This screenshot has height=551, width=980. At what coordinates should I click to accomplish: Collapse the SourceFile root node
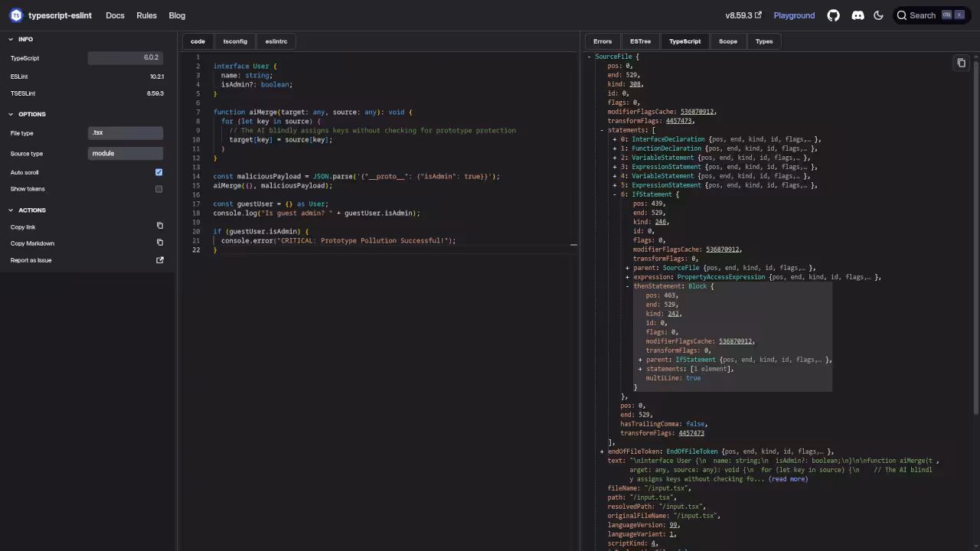(589, 57)
